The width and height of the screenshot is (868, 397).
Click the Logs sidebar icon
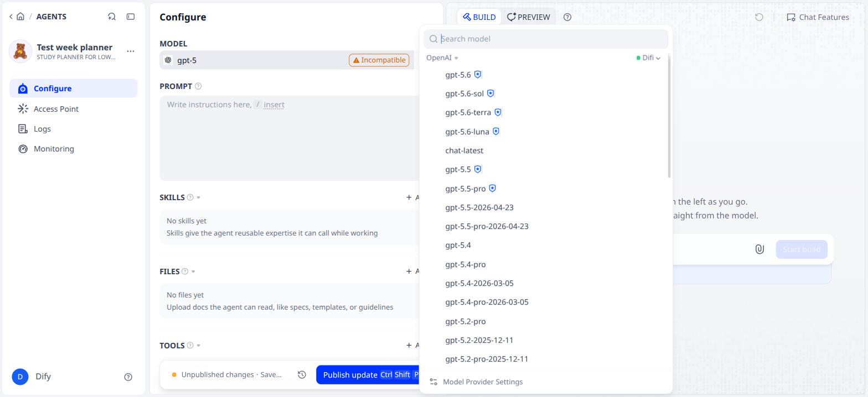coord(23,129)
